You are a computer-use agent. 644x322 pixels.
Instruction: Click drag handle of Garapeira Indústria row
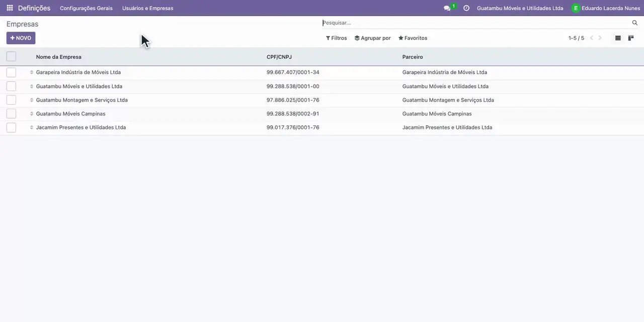31,72
